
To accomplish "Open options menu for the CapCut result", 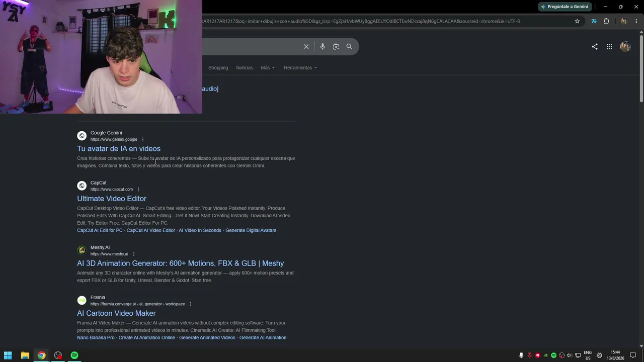I will click(x=138, y=190).
